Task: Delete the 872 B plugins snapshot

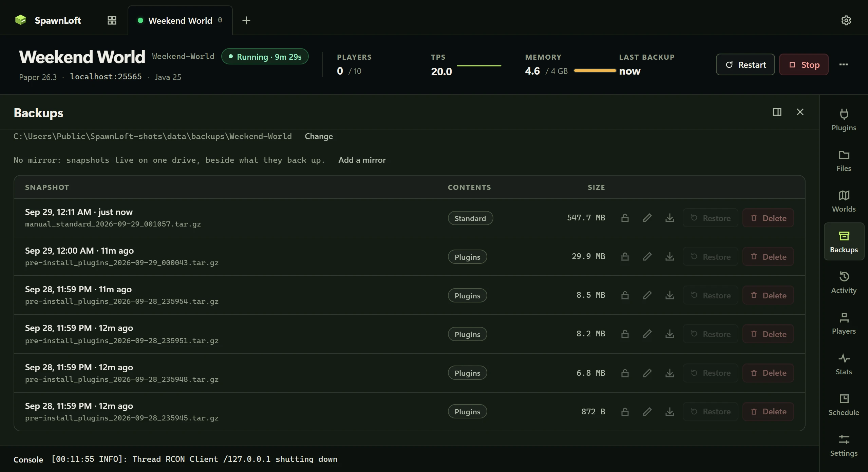Action: [x=768, y=412]
